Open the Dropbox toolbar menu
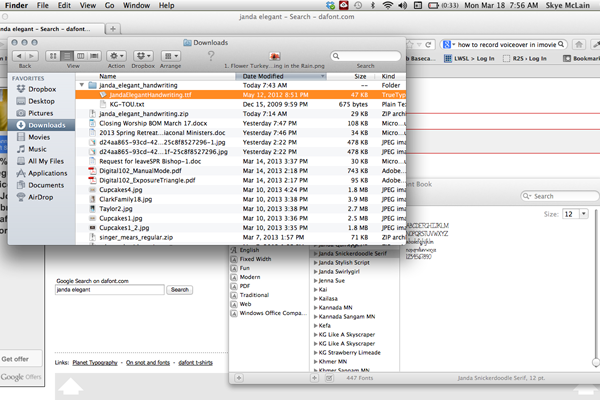The width and height of the screenshot is (600, 400). 143,56
